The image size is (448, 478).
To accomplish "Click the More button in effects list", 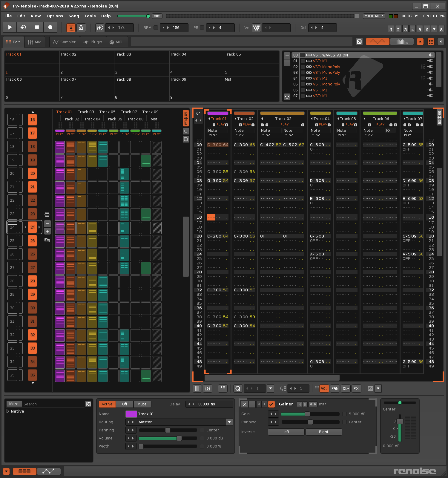I will point(14,404).
